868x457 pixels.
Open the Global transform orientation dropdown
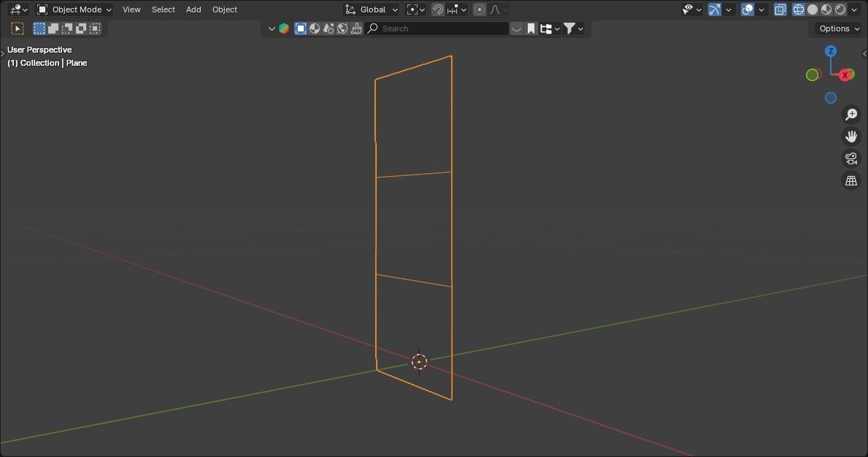(371, 9)
